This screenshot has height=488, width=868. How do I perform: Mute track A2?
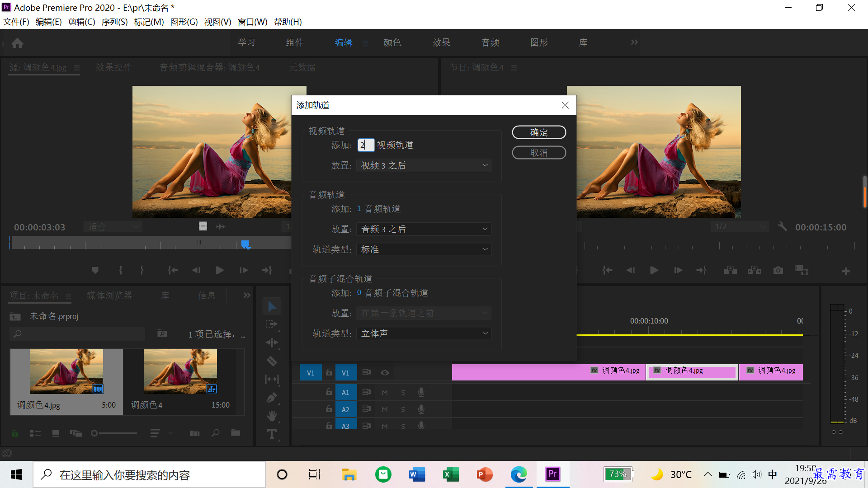pos(385,409)
